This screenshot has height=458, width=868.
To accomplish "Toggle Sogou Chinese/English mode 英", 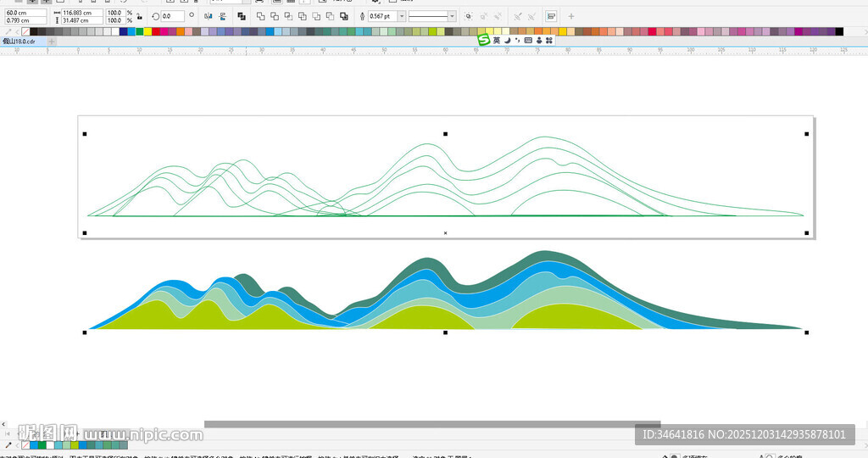I will [497, 40].
